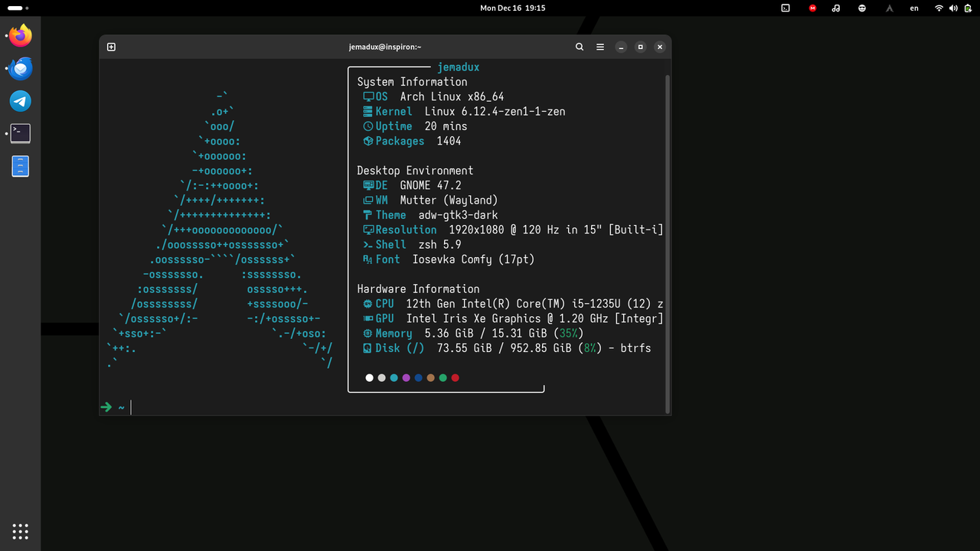Click the packages count '1404'
This screenshot has height=551, width=980.
[x=449, y=141]
